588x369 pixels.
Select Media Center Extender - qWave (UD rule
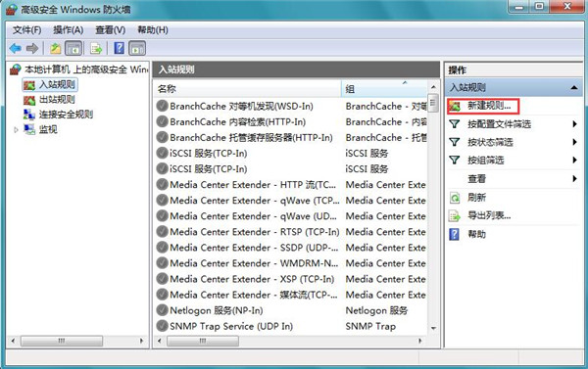[x=253, y=216]
